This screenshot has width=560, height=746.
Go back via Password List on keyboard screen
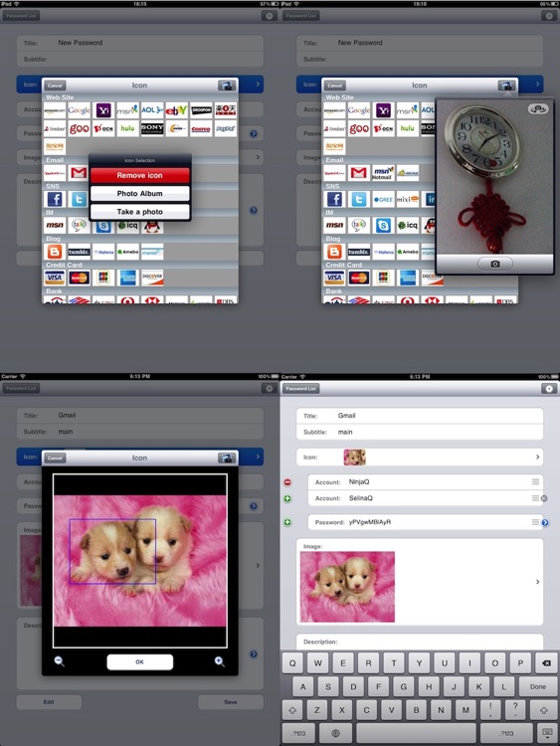[x=300, y=389]
